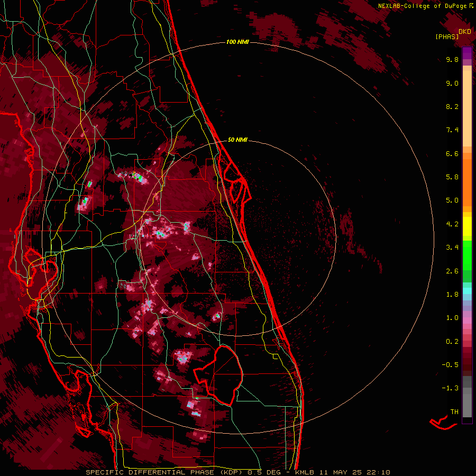Image resolution: width=476 pixels, height=476 pixels.
Task: Click the SPECIFIC DIFFERENTIAL PHASE (KDP) caption
Action: (164, 472)
